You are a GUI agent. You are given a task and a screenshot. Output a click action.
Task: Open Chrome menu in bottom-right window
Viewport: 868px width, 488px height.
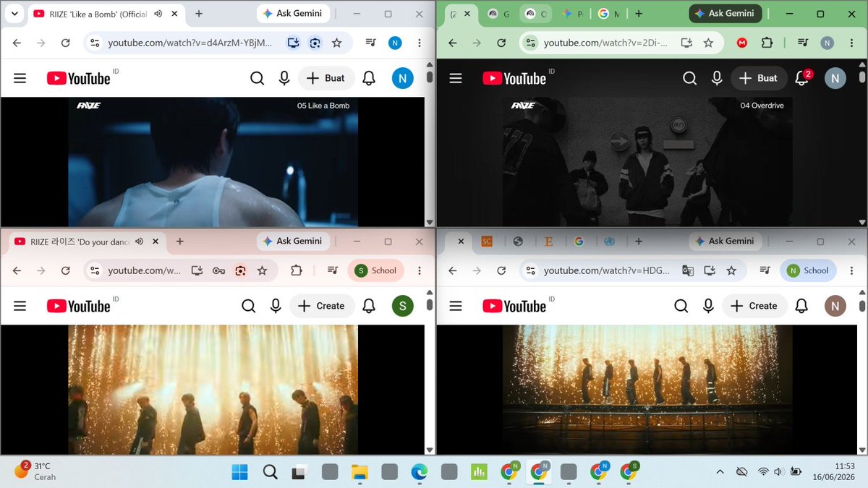click(852, 270)
